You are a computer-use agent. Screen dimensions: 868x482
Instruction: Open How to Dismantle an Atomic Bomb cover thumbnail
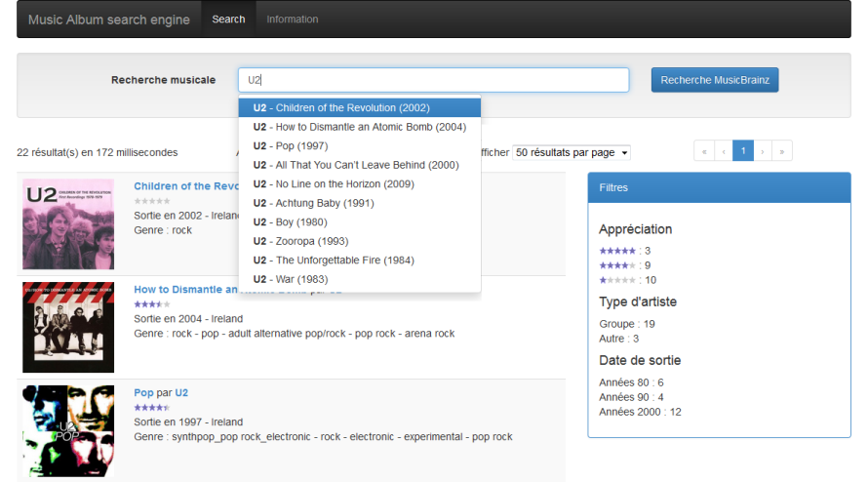68,327
